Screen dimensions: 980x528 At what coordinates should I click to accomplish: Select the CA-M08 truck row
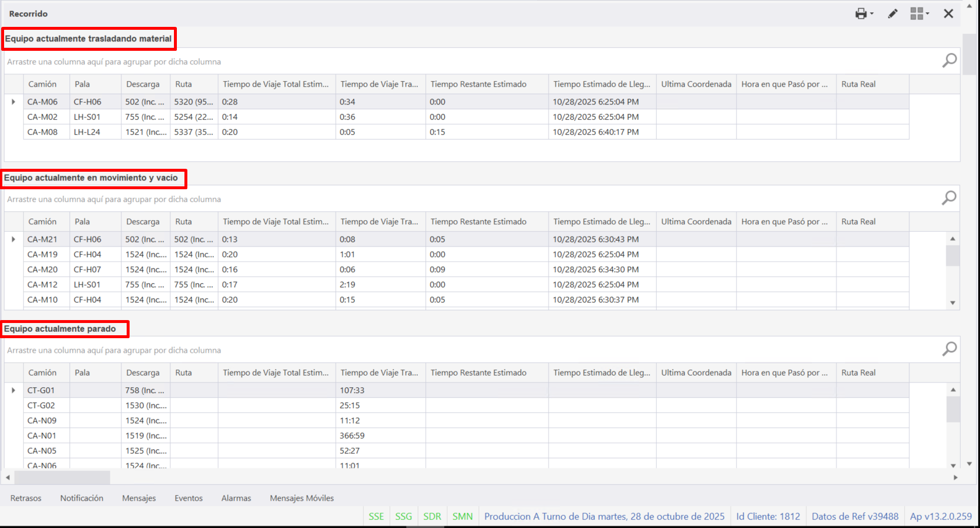click(x=43, y=132)
